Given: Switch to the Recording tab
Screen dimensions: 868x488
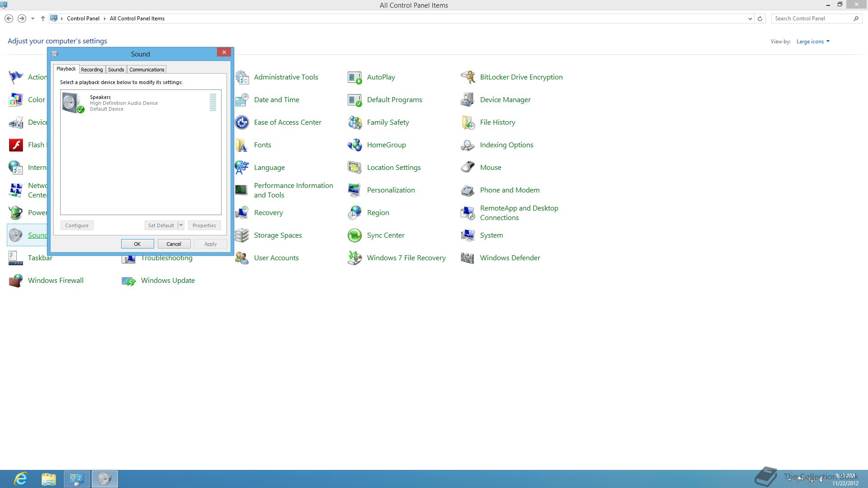Looking at the screenshot, I should pyautogui.click(x=92, y=70).
